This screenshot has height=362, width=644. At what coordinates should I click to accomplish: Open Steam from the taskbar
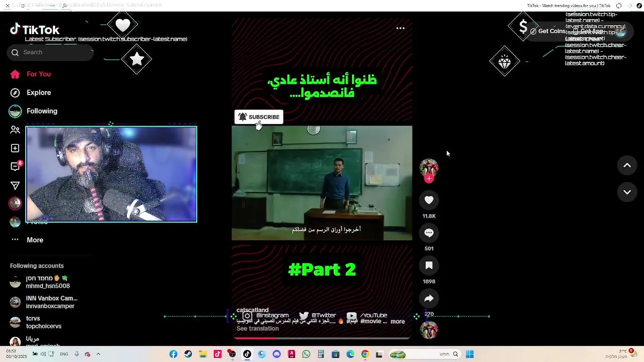[x=188, y=354]
